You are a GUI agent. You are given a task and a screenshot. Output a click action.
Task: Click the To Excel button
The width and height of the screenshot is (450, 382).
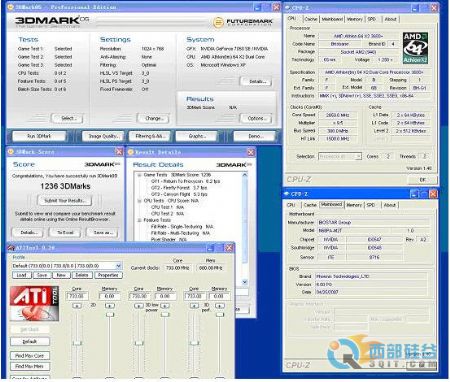(65, 232)
